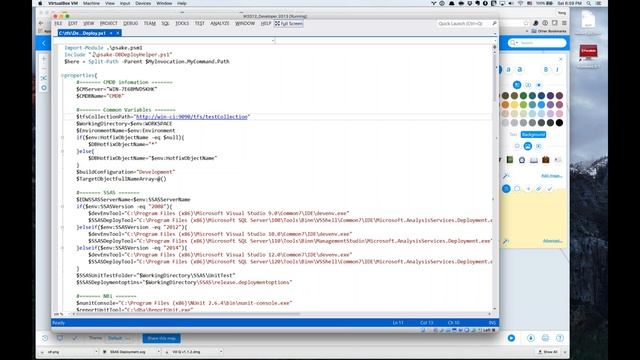Click the $CMDBName="CMDB" code line
640x360 pixels.
(100, 96)
